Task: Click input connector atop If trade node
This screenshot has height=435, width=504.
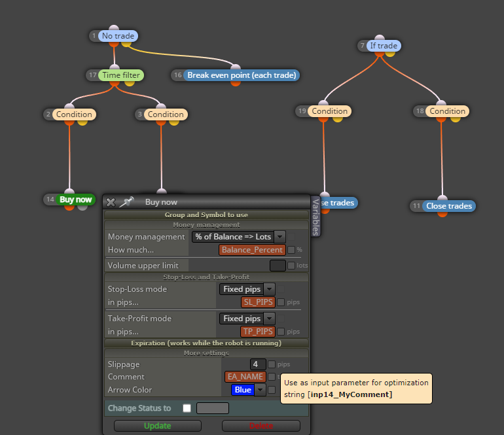Action: pos(380,38)
